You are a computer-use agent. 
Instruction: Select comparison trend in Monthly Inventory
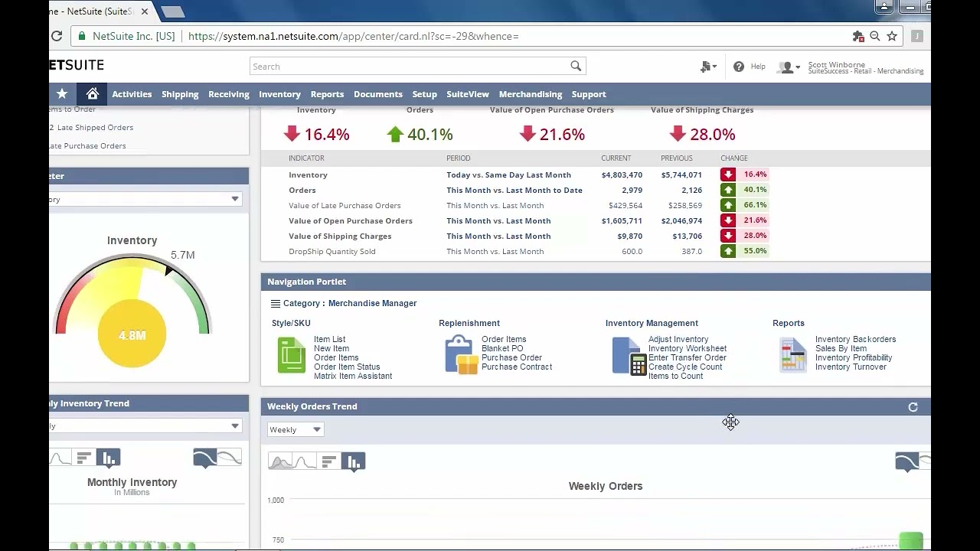pos(230,458)
